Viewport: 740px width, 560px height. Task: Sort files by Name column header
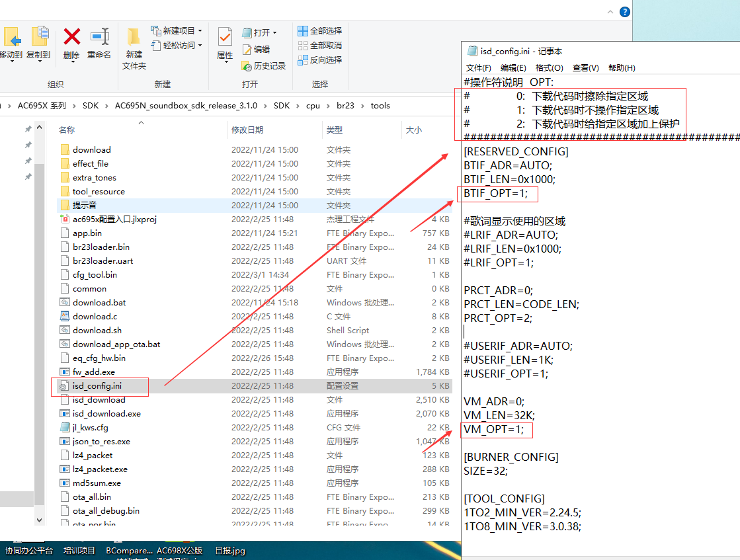(x=67, y=130)
